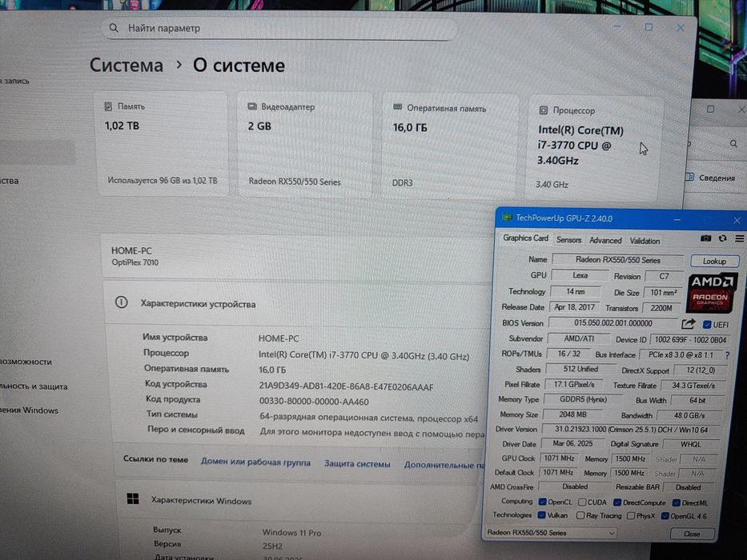
Task: Select Windows sidebar item ending 'ения Windows'
Action: tap(29, 410)
